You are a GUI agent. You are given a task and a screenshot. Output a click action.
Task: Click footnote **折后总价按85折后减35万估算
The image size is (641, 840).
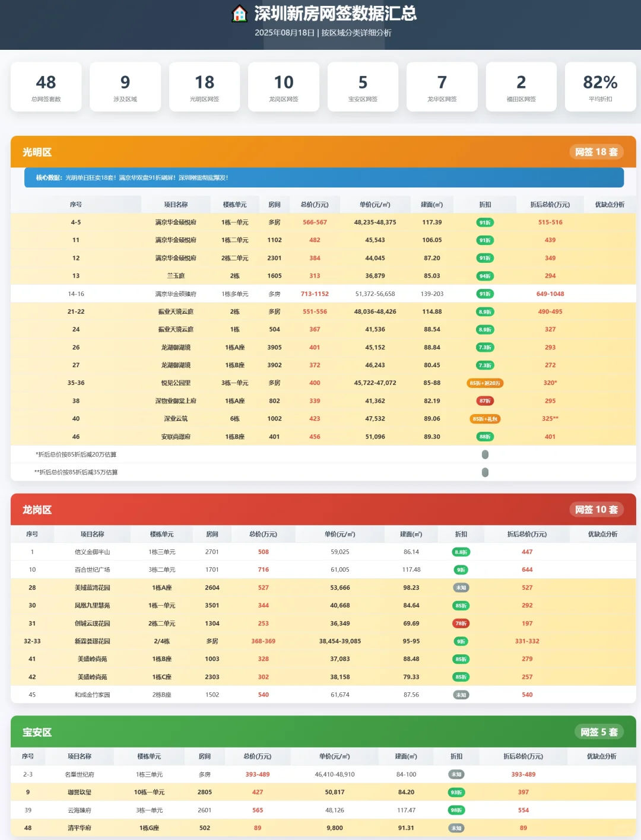click(76, 472)
